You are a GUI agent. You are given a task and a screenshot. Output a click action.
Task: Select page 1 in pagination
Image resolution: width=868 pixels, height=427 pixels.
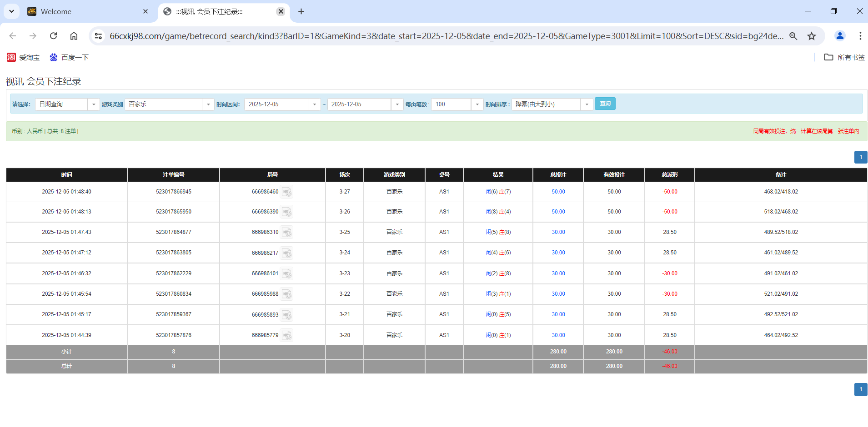tap(861, 157)
